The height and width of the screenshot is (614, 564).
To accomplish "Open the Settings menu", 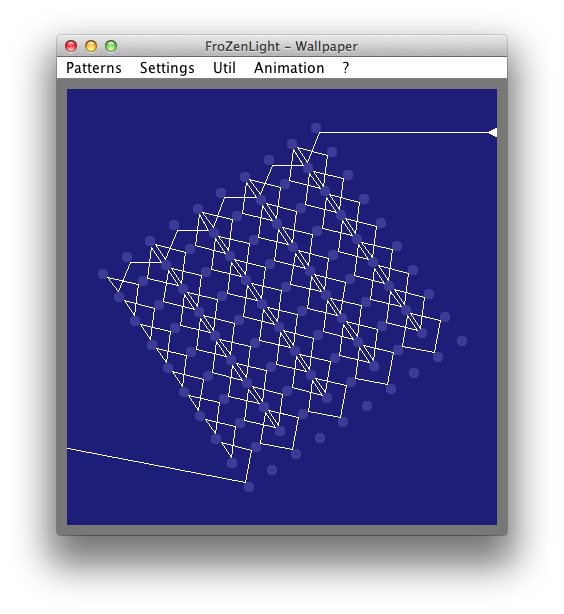I will pyautogui.click(x=167, y=68).
